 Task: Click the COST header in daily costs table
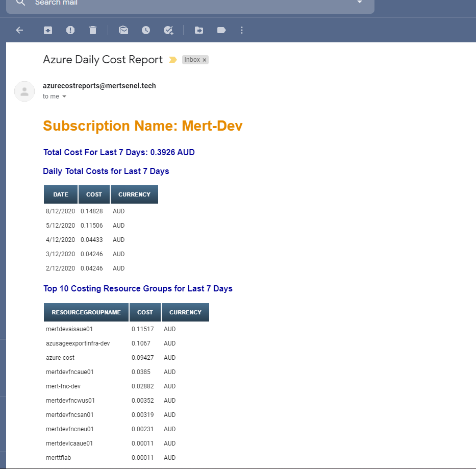94,194
